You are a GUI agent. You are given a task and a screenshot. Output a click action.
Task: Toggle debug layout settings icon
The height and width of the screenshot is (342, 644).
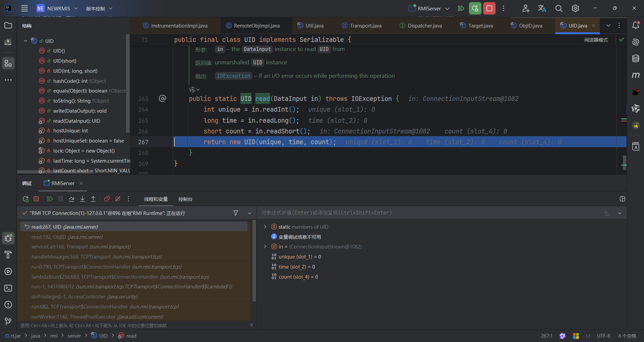click(x=623, y=199)
